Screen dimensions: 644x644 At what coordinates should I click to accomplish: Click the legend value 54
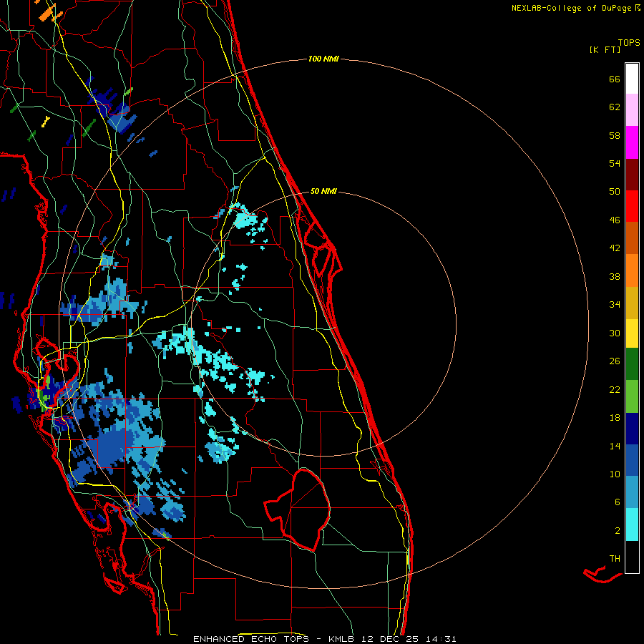tap(615, 163)
